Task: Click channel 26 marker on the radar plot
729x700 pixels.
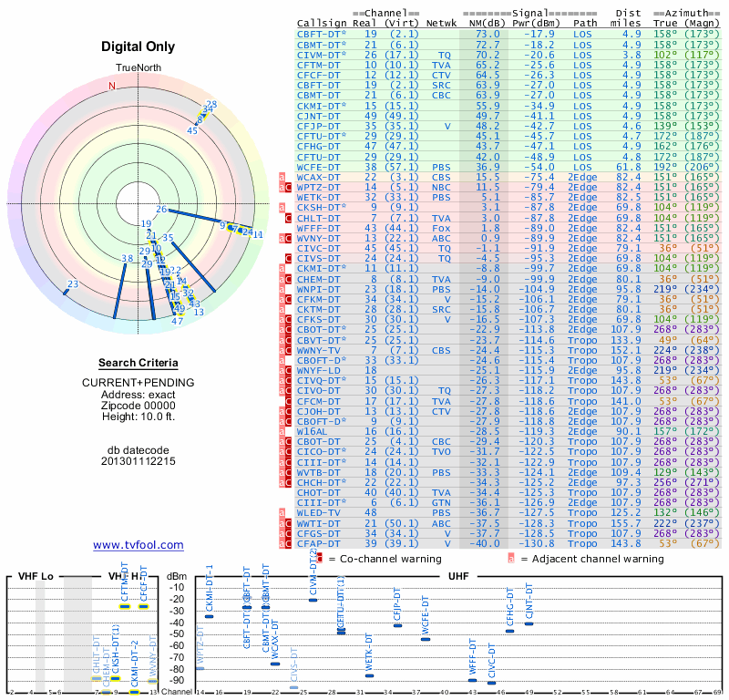Action: (161, 210)
